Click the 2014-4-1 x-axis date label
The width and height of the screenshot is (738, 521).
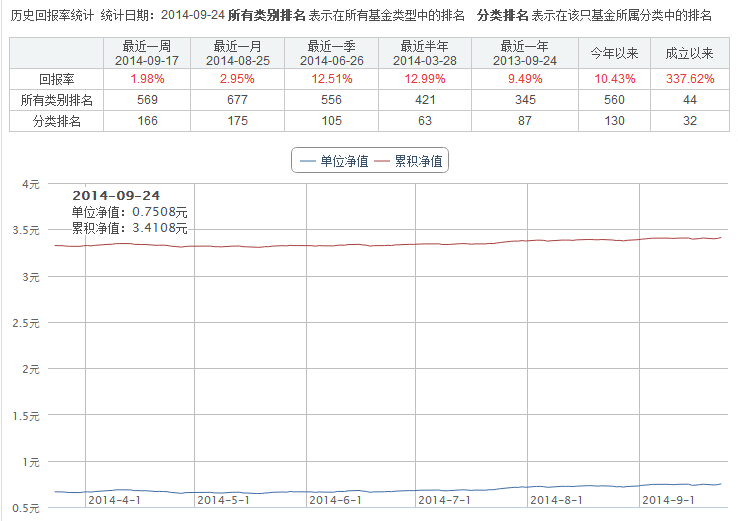click(114, 500)
